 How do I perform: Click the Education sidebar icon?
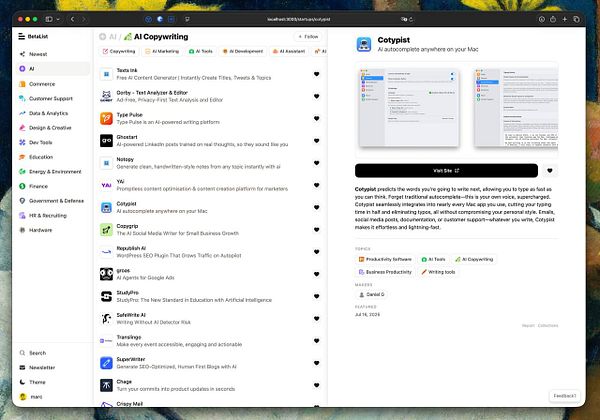click(22, 157)
